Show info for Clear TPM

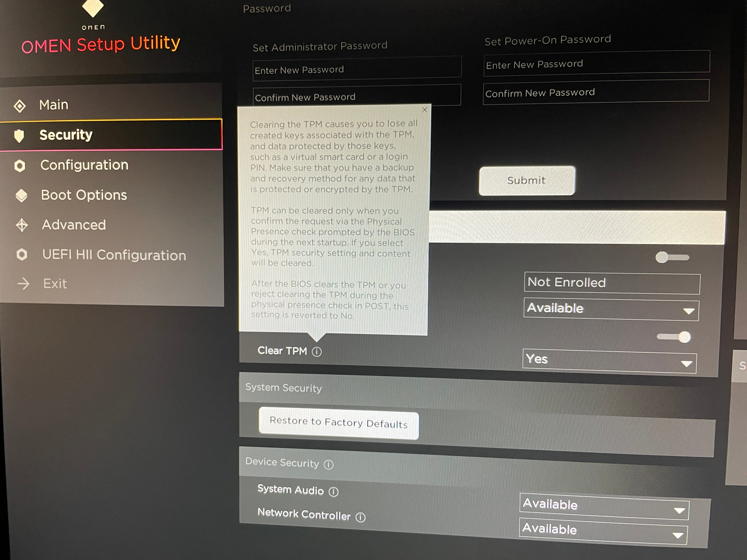coord(317,352)
